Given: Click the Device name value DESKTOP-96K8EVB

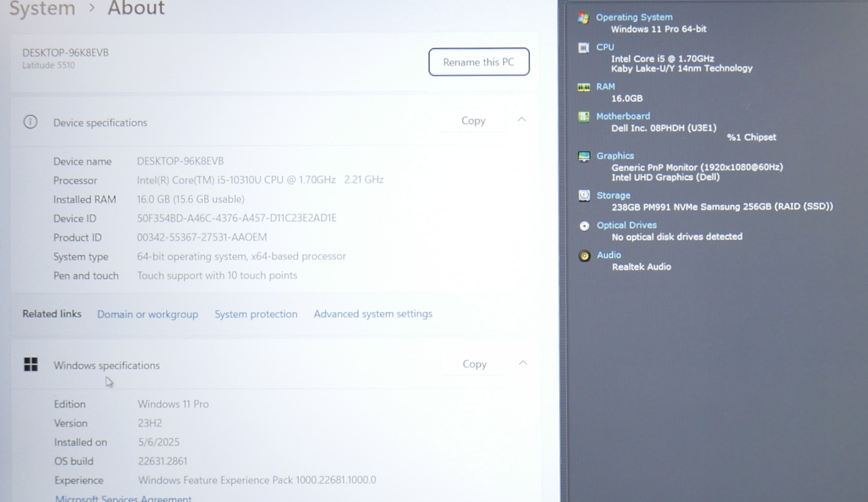Looking at the screenshot, I should pos(180,161).
